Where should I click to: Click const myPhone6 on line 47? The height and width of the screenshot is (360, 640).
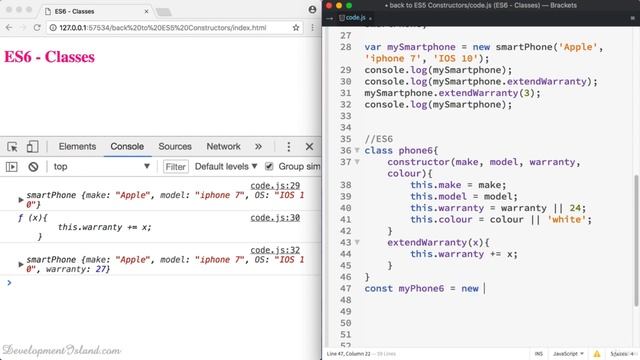pos(404,289)
